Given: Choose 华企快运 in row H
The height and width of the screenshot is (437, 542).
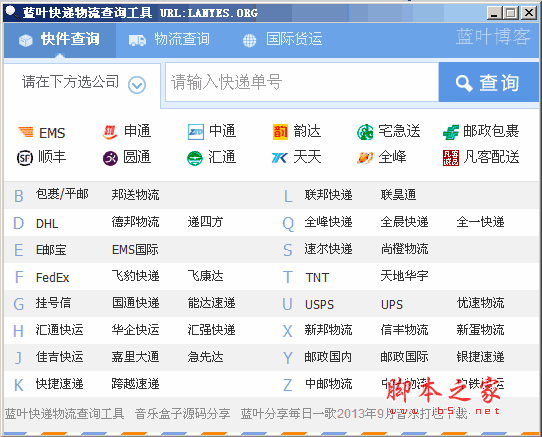Looking at the screenshot, I should coord(136,330).
